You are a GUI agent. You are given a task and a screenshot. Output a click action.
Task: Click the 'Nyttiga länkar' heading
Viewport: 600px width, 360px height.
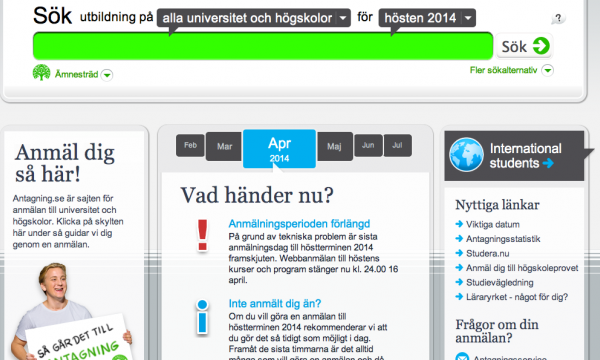(x=497, y=205)
